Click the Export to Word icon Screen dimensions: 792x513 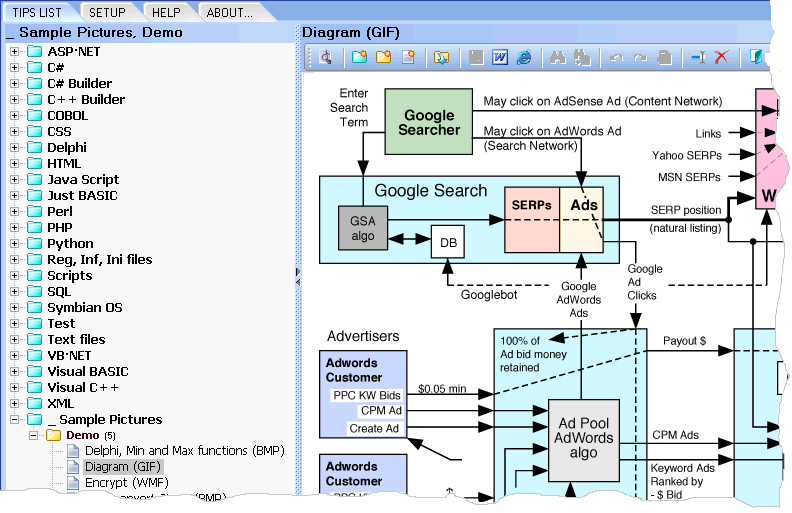click(499, 58)
